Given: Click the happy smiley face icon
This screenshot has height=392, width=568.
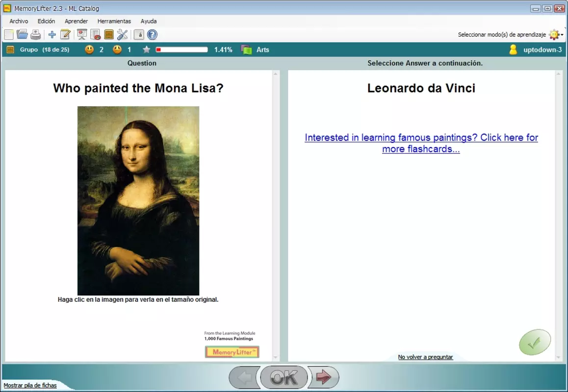Looking at the screenshot, I should pos(89,49).
